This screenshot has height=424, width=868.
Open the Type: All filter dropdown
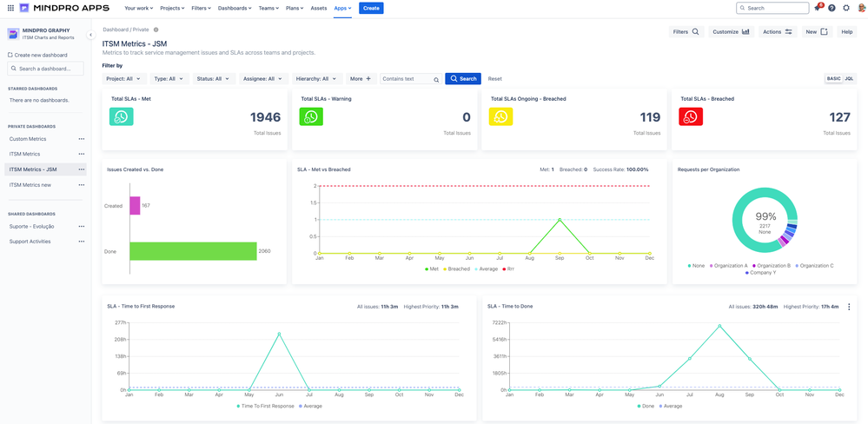coord(169,79)
